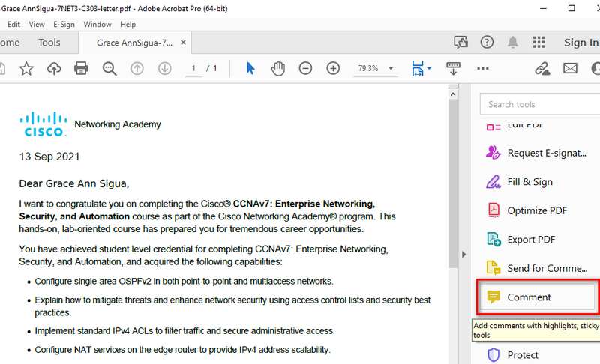Go to previous page arrow
This screenshot has width=600, height=364.
coord(137,68)
